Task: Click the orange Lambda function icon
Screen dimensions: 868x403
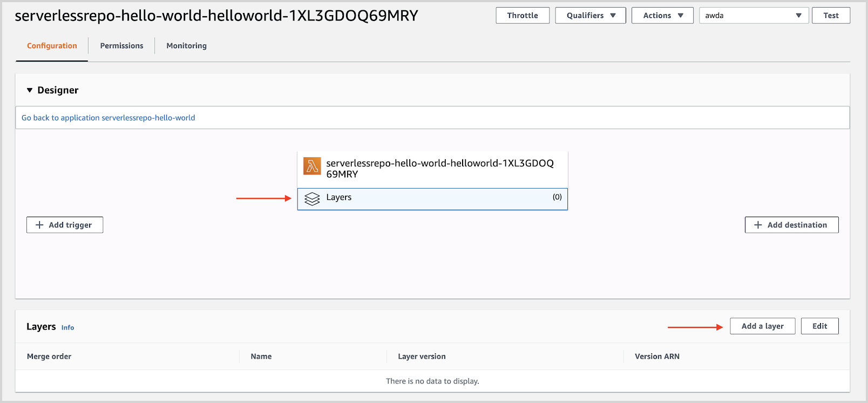Action: (x=312, y=166)
